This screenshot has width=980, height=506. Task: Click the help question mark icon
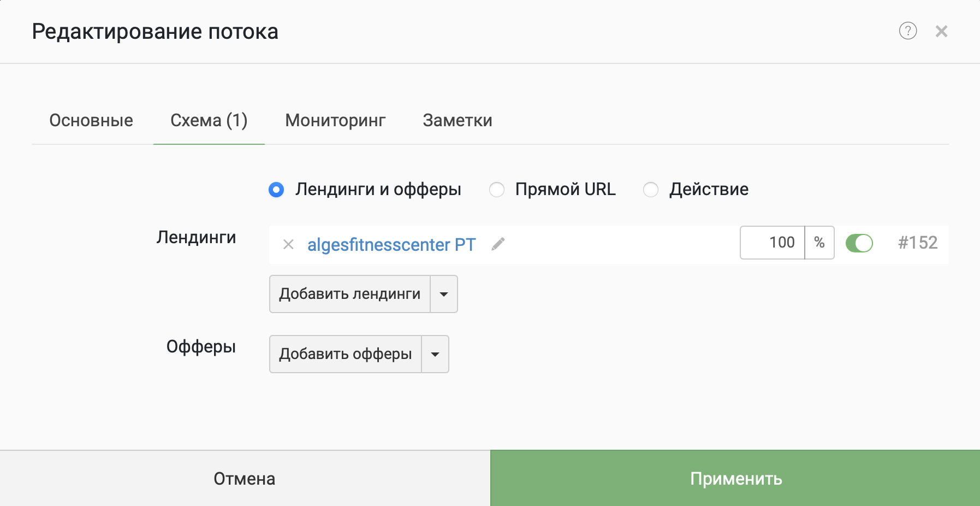pyautogui.click(x=907, y=31)
